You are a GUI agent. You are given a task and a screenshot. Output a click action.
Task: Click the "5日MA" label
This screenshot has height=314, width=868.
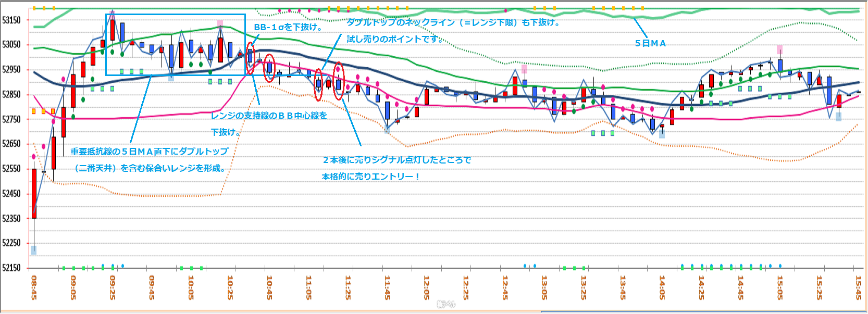point(650,43)
